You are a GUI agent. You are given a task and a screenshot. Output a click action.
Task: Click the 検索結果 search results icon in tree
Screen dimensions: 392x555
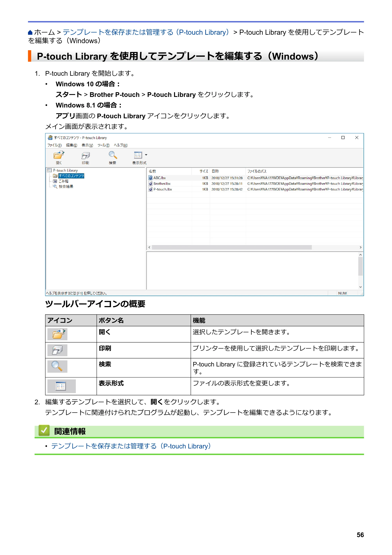tap(55, 186)
